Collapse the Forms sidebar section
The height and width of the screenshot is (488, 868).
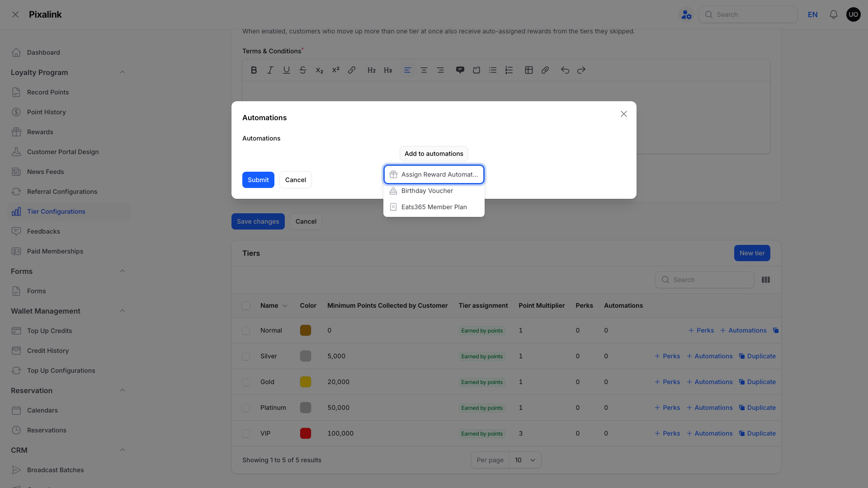(122, 271)
